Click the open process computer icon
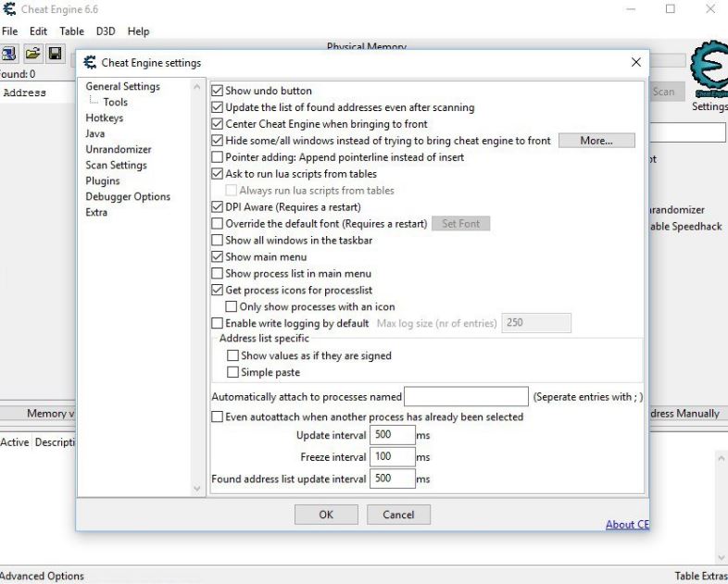 pyautogui.click(x=8, y=54)
